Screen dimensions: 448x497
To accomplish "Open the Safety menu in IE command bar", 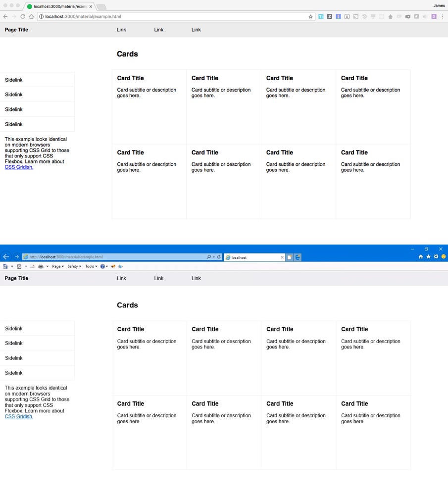I will (74, 266).
